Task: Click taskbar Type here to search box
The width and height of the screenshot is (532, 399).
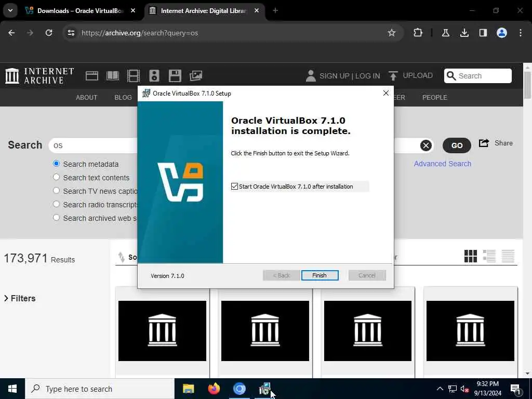Action: [x=100, y=389]
